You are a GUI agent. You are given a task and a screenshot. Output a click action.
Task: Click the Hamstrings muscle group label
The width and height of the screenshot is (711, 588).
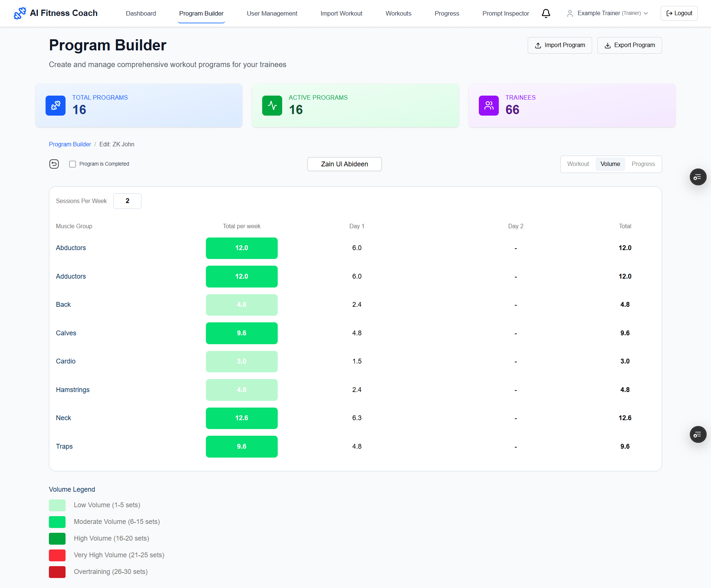click(x=73, y=390)
